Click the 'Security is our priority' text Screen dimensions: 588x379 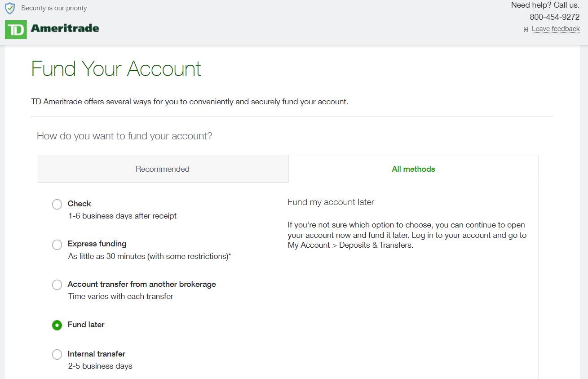[54, 8]
